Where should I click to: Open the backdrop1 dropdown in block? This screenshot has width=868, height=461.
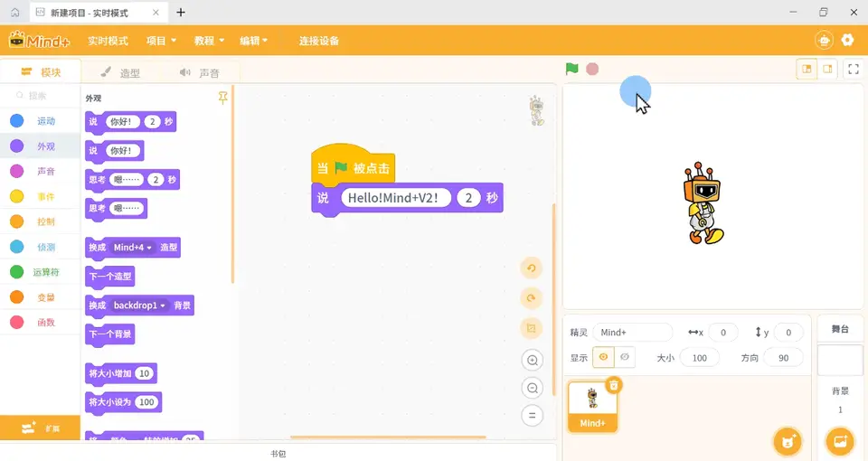(139, 306)
